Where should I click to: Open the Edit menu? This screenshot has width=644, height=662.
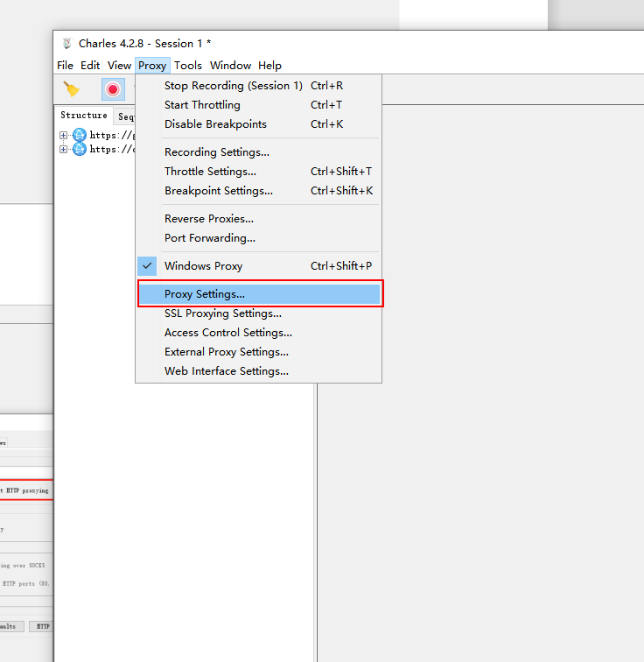90,66
